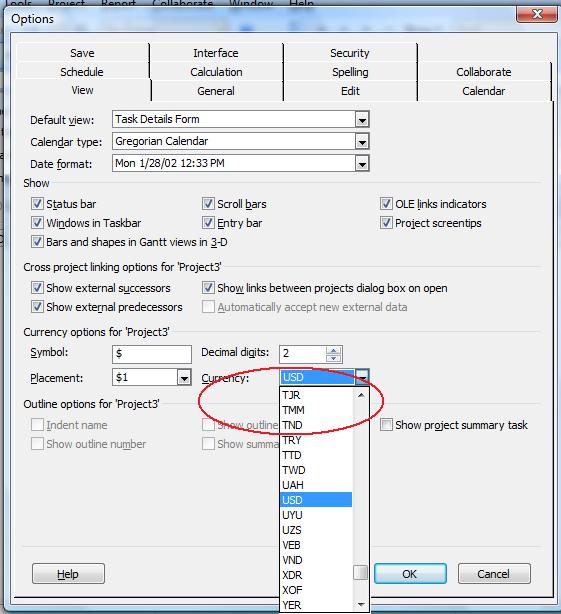Select the View tab
Viewport: 561px width, 614px height.
click(82, 90)
